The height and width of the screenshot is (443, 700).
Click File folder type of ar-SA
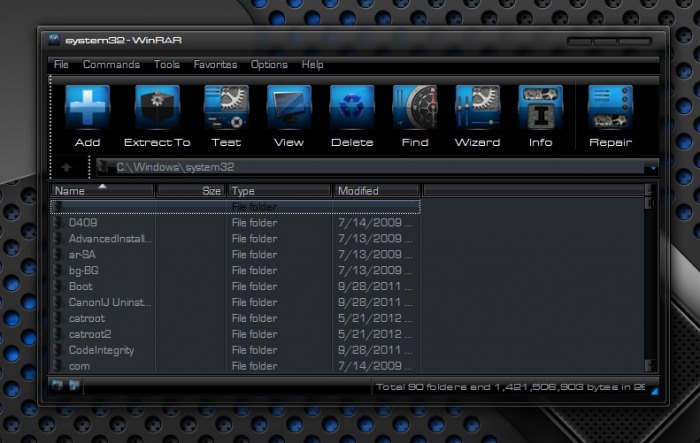(x=254, y=255)
